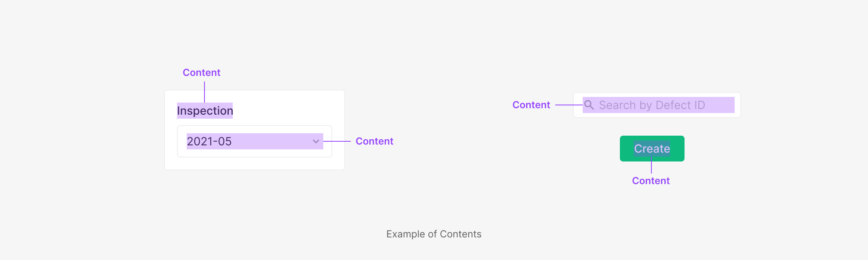868x260 pixels.
Task: Expand the 2021-05 dropdown chevron arrow
Action: [316, 141]
